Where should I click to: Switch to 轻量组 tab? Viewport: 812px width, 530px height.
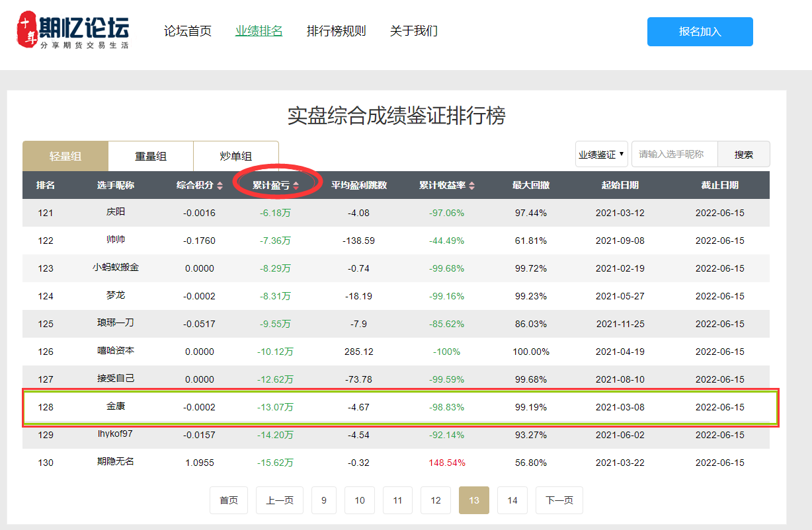pos(65,157)
